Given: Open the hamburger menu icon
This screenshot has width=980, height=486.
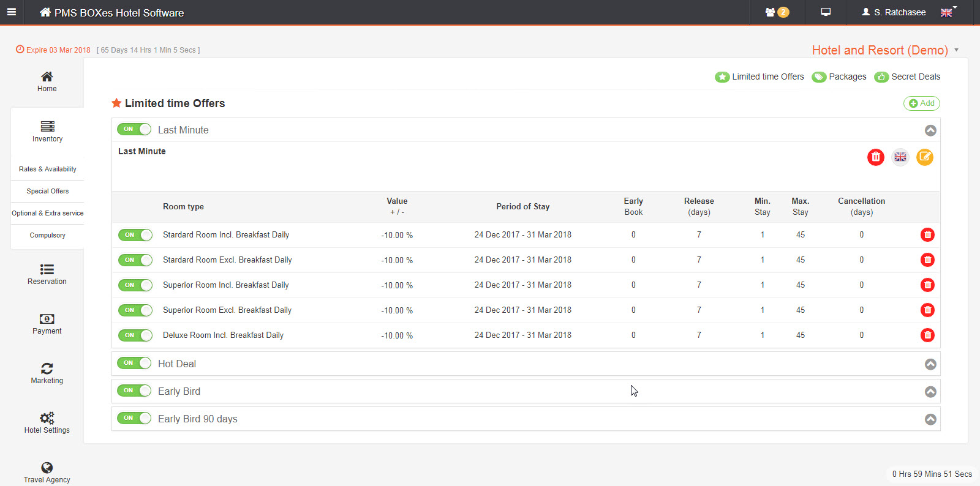Looking at the screenshot, I should pyautogui.click(x=12, y=12).
